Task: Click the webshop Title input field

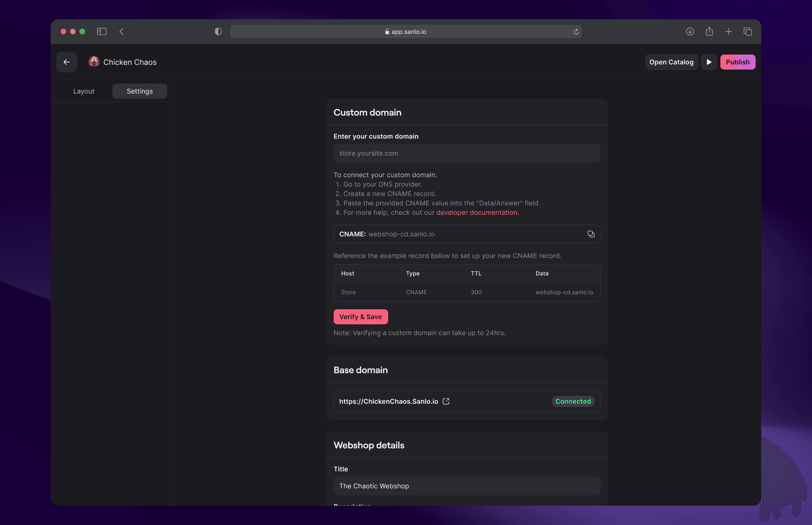Action: tap(467, 486)
